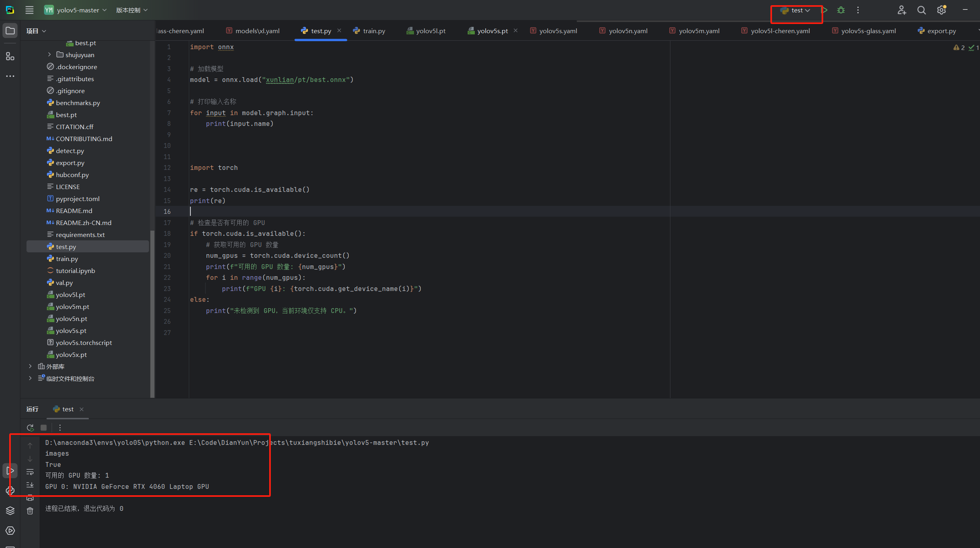Clear console output with trash icon
Viewport: 980px width, 548px height.
pyautogui.click(x=30, y=511)
